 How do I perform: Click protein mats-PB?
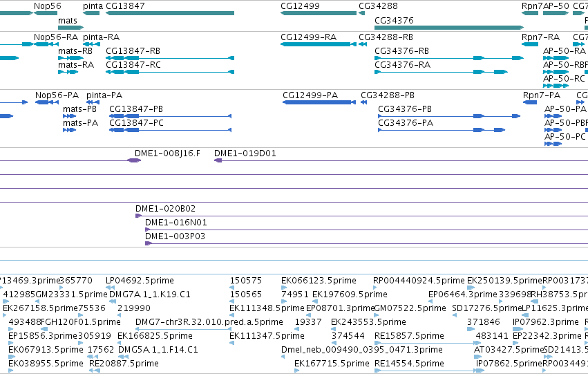[x=80, y=109]
